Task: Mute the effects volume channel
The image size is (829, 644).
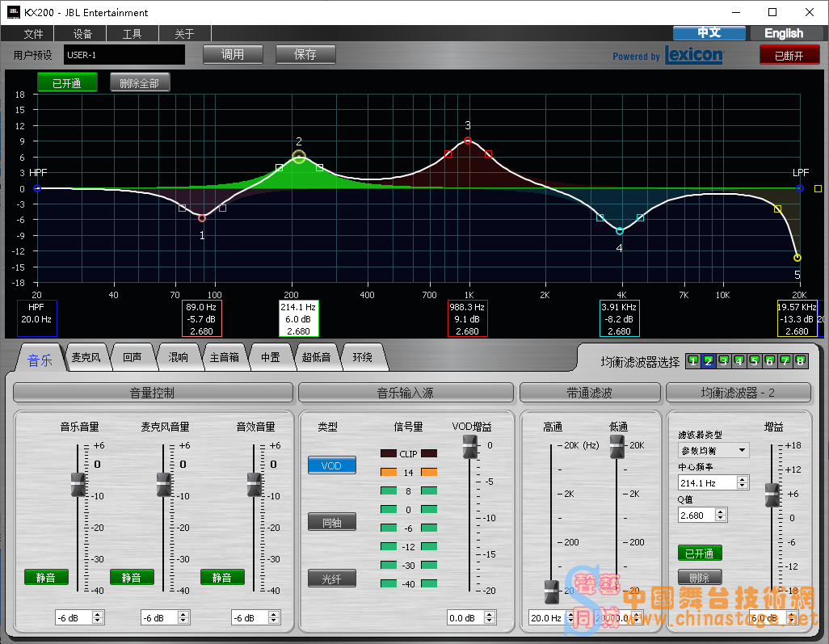Action: pos(222,578)
